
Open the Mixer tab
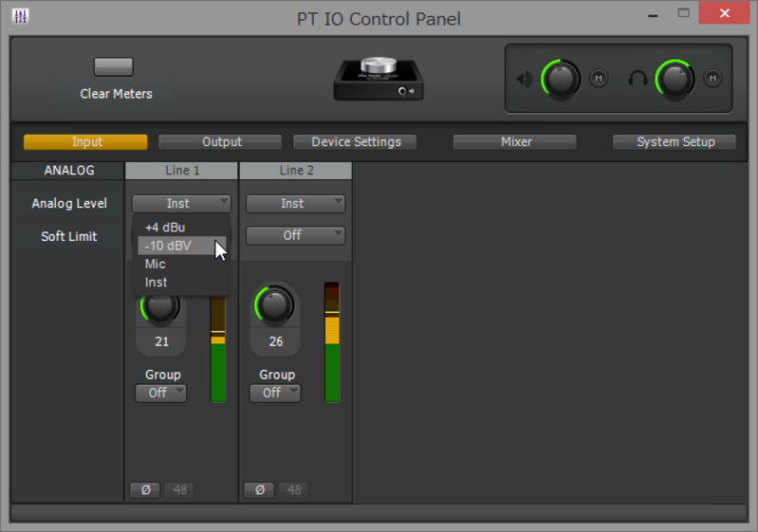[x=515, y=142]
